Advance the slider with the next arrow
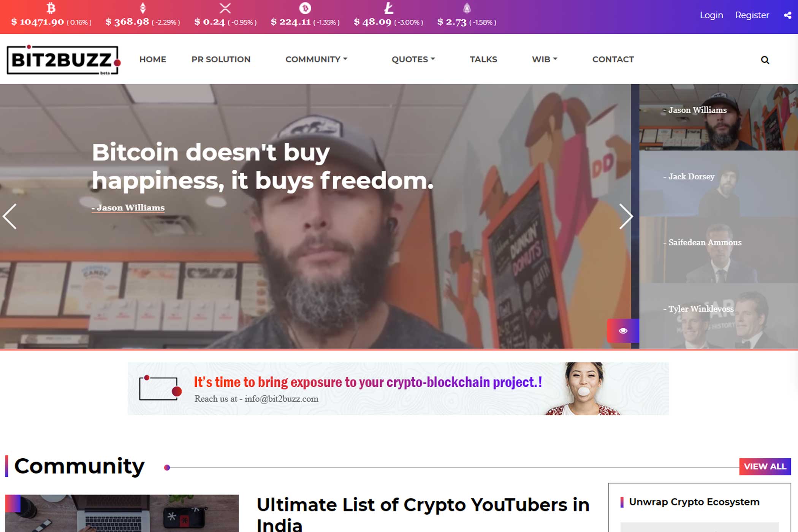Viewport: 798px width, 532px height. [626, 216]
